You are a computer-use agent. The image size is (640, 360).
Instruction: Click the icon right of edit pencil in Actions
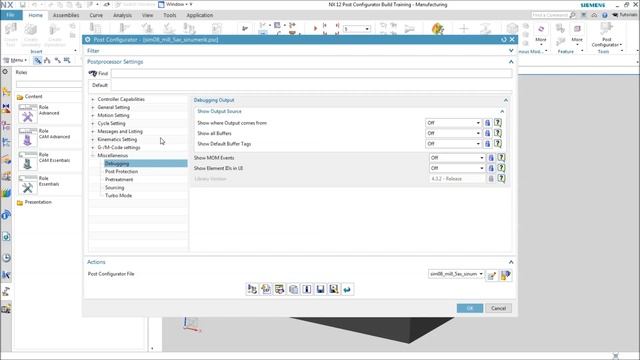point(506,276)
